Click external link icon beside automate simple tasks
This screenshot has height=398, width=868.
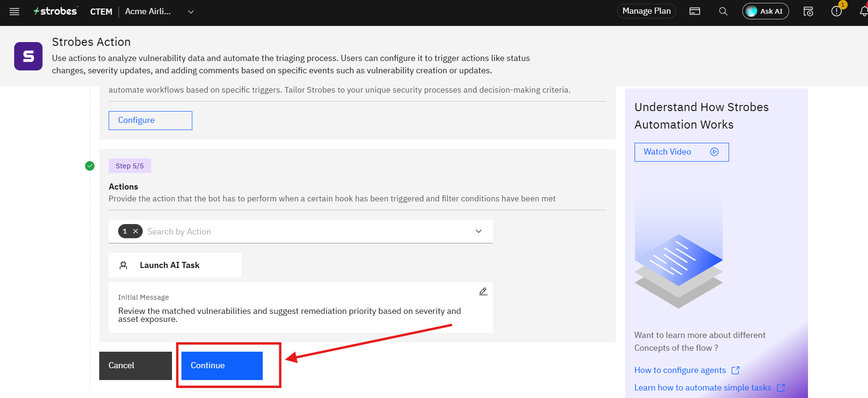781,388
